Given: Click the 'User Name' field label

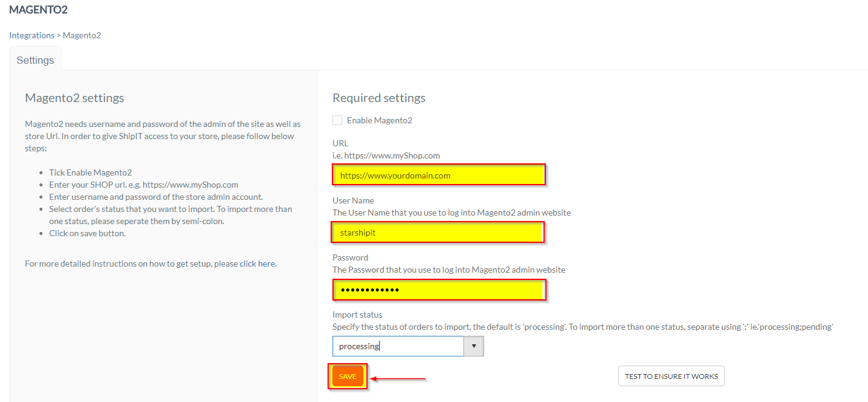Looking at the screenshot, I should click(353, 200).
